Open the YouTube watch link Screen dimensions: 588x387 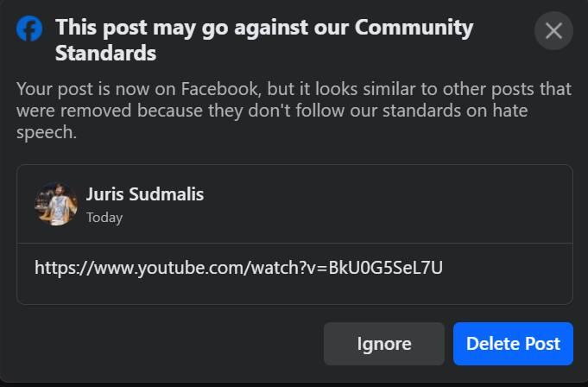[x=238, y=267]
